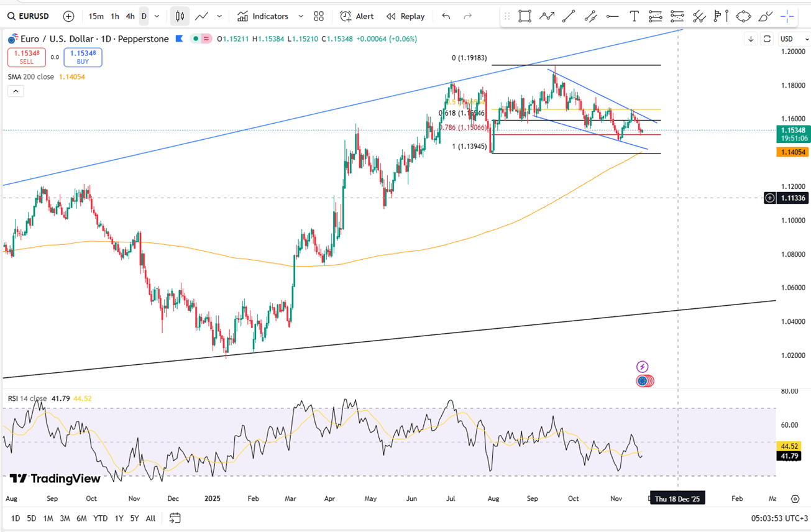Select the Ellipse shape tool
Screen dimensions: 811x532
[743, 16]
